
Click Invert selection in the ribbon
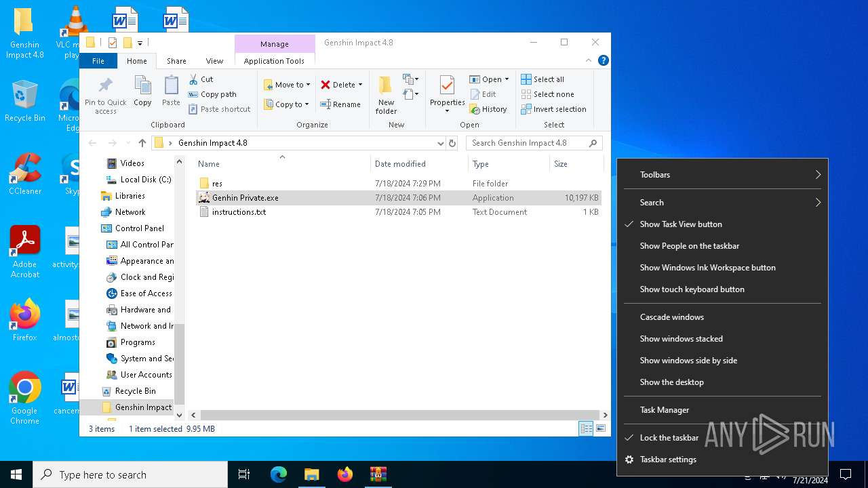pyautogui.click(x=553, y=109)
